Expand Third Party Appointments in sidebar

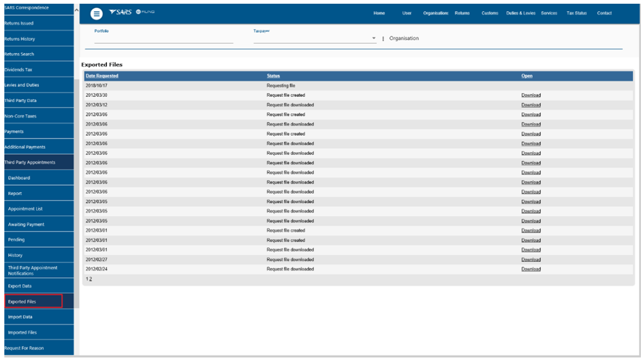pos(30,162)
